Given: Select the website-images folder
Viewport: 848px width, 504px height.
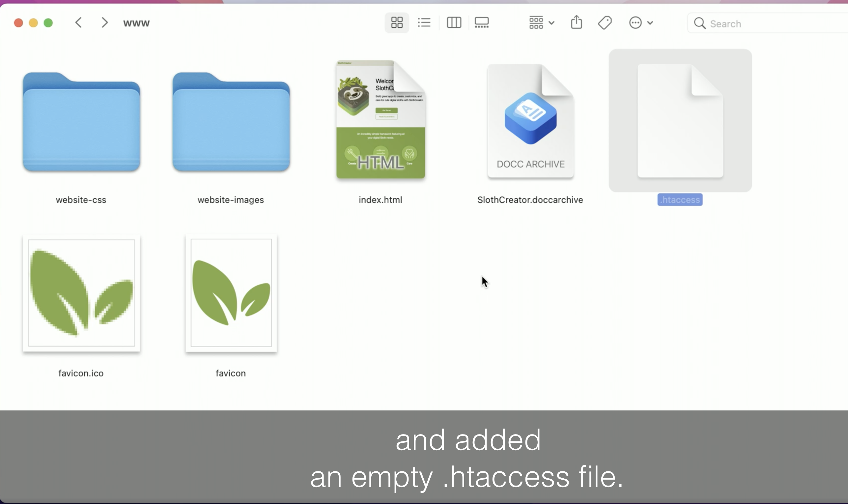Looking at the screenshot, I should [231, 122].
